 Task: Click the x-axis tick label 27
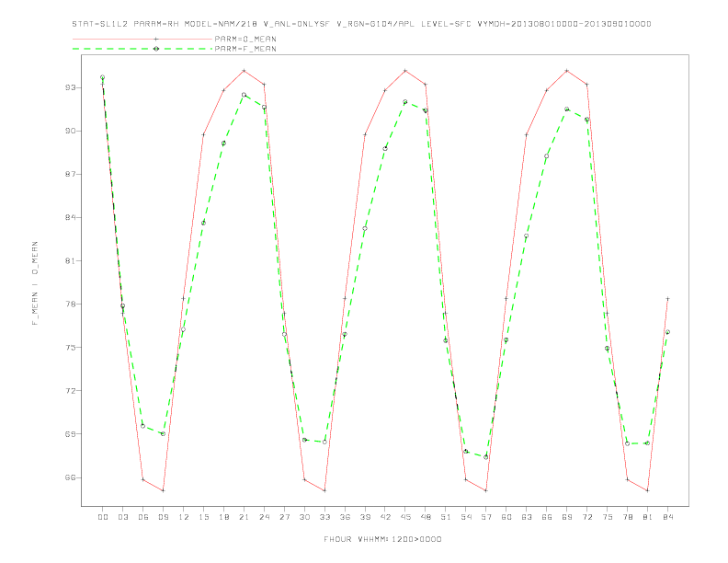(x=284, y=517)
